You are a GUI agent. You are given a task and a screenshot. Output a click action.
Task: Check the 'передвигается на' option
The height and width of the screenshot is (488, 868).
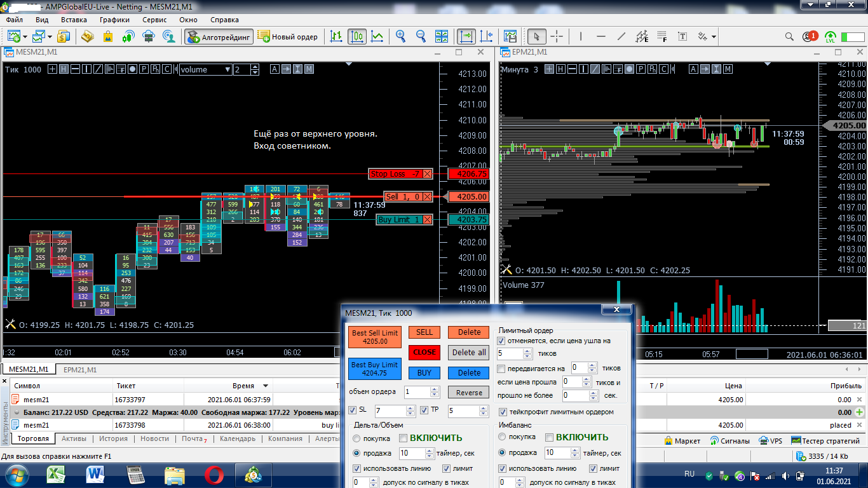point(501,369)
